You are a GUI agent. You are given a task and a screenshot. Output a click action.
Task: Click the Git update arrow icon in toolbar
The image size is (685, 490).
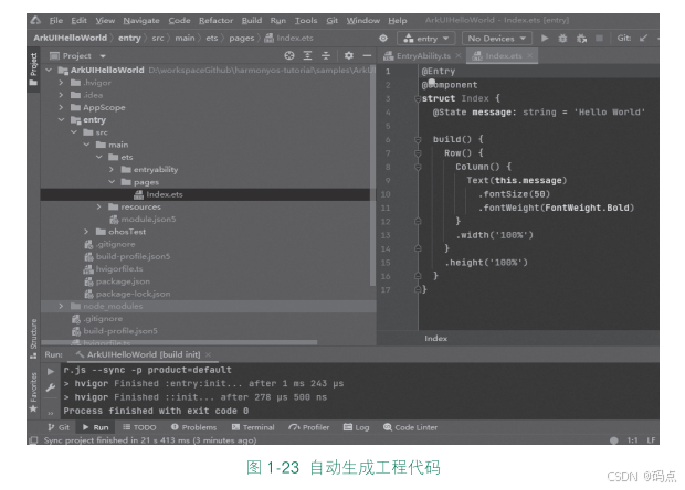[x=643, y=38]
